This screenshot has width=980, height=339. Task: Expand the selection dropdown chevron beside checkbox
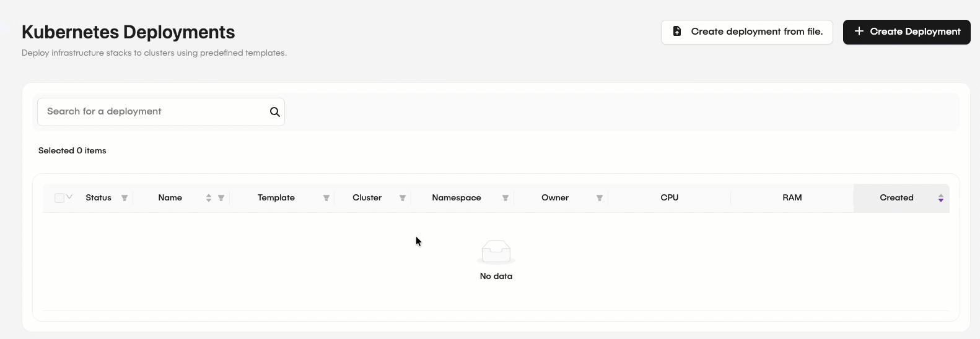click(x=69, y=197)
